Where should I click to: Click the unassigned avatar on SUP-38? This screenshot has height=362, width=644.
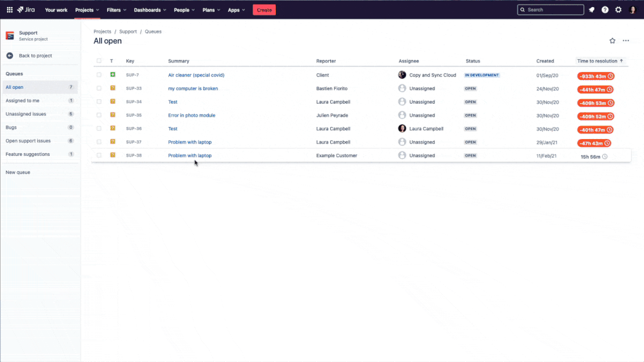pyautogui.click(x=402, y=155)
